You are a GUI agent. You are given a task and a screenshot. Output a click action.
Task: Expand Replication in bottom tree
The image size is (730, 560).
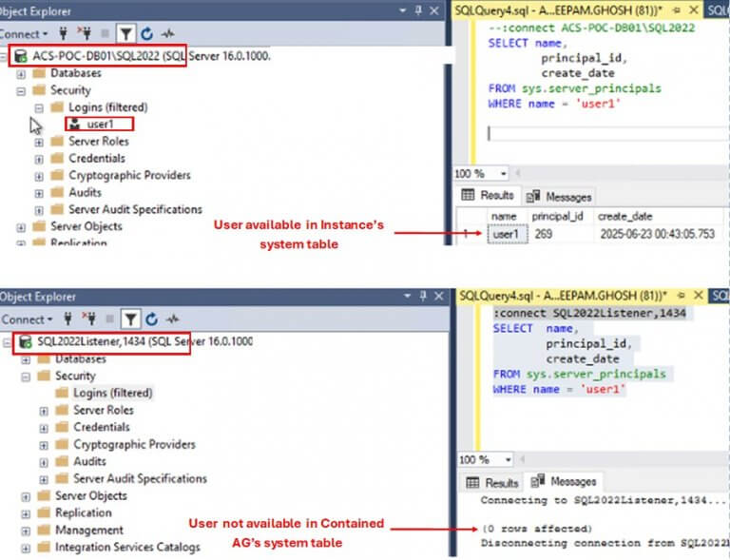[x=26, y=514]
